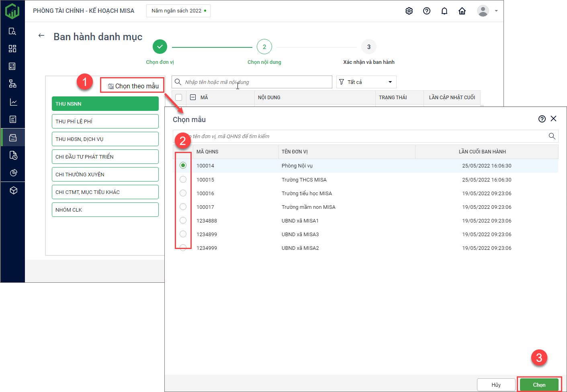567x392 pixels.
Task: Select radio button for 100017 Trường mầm non MISA
Action: 183,206
